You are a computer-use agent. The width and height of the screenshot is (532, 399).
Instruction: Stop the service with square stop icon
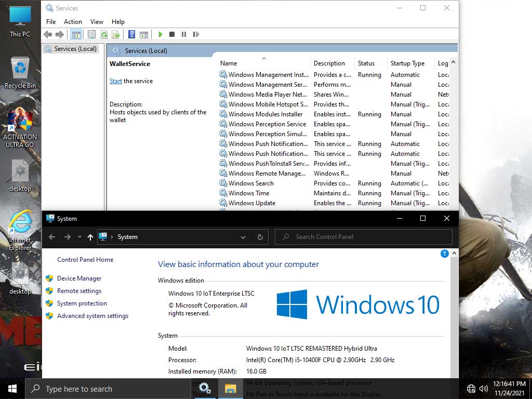pyautogui.click(x=172, y=34)
